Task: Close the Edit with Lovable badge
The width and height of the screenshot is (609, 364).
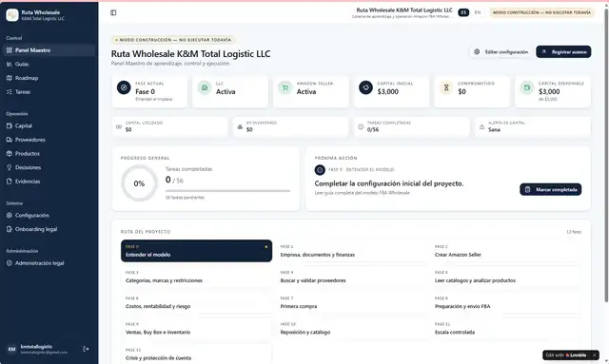Action: (x=594, y=355)
